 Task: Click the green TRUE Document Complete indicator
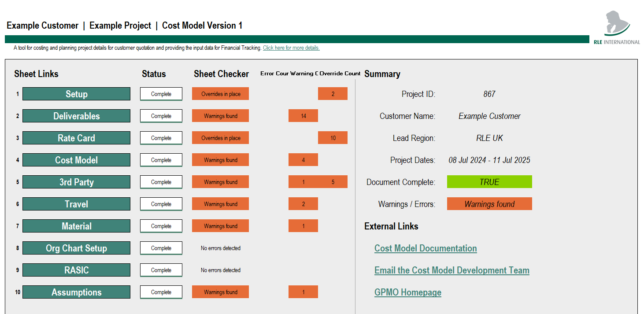(x=489, y=181)
